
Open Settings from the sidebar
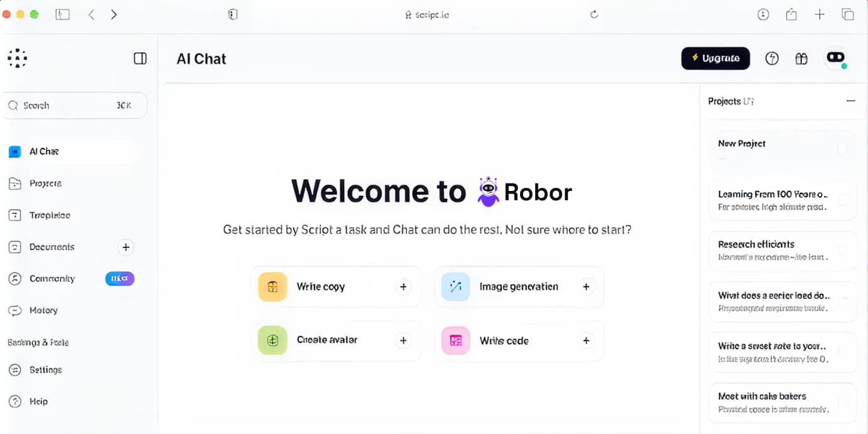click(45, 370)
